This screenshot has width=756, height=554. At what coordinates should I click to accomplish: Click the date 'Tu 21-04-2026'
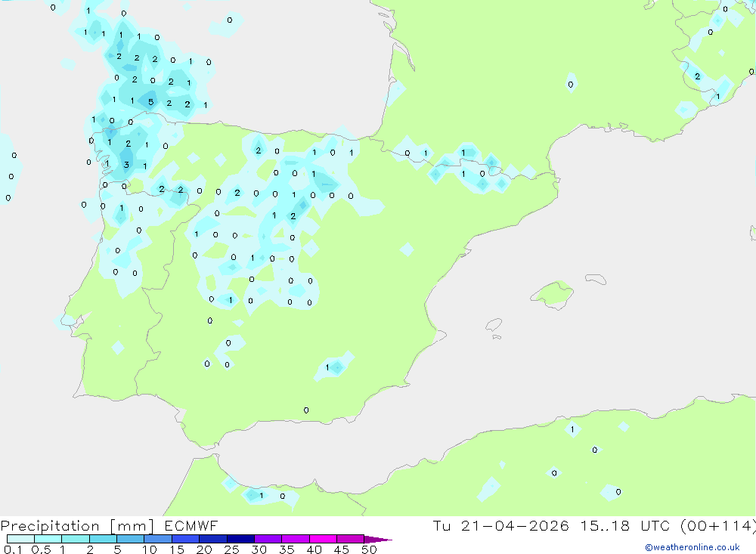pos(500,526)
